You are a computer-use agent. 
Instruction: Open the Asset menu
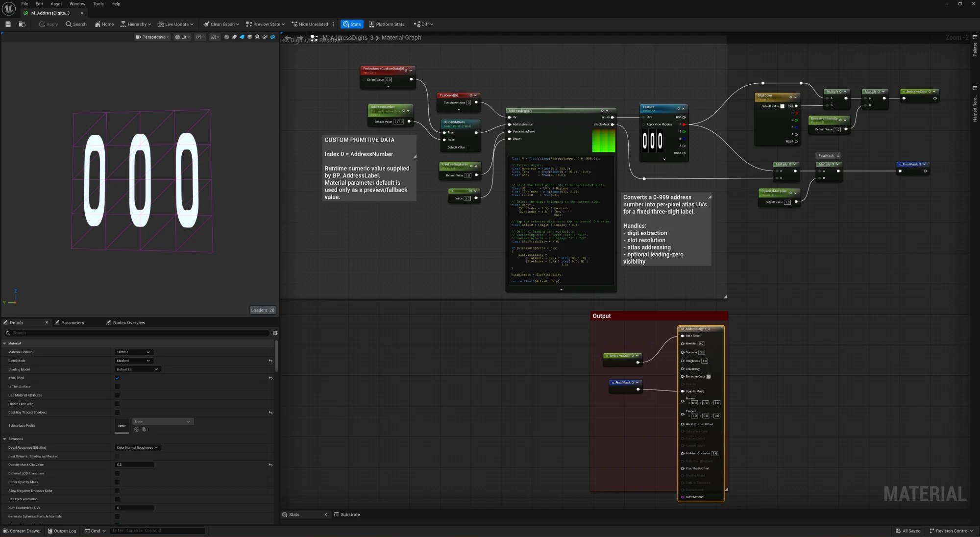pos(56,4)
